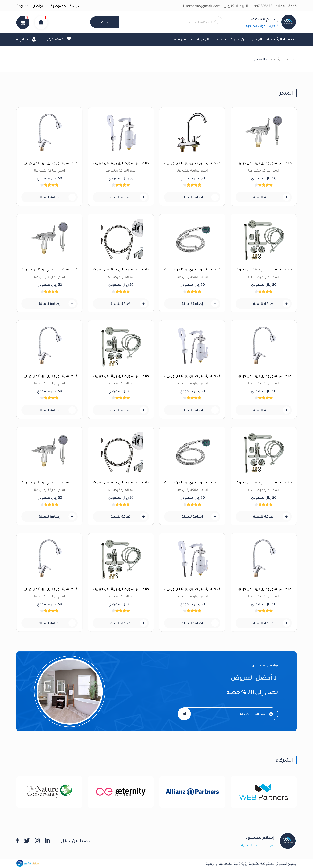Open the المدونة menu item in the navbar

(x=203, y=39)
